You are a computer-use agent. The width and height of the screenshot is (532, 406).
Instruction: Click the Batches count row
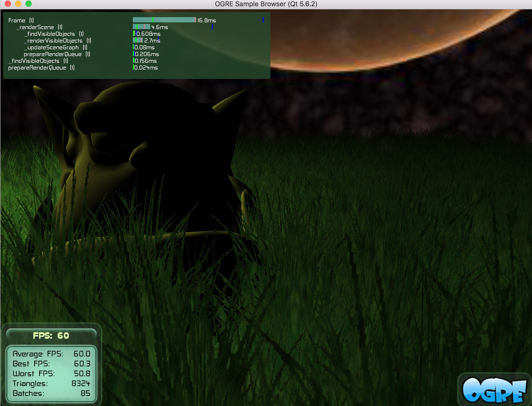(x=51, y=393)
